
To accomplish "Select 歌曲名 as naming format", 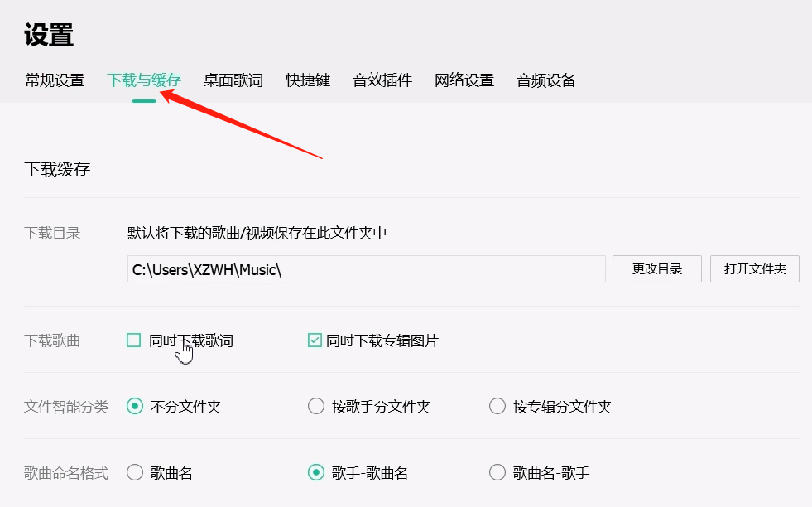I will (x=133, y=472).
